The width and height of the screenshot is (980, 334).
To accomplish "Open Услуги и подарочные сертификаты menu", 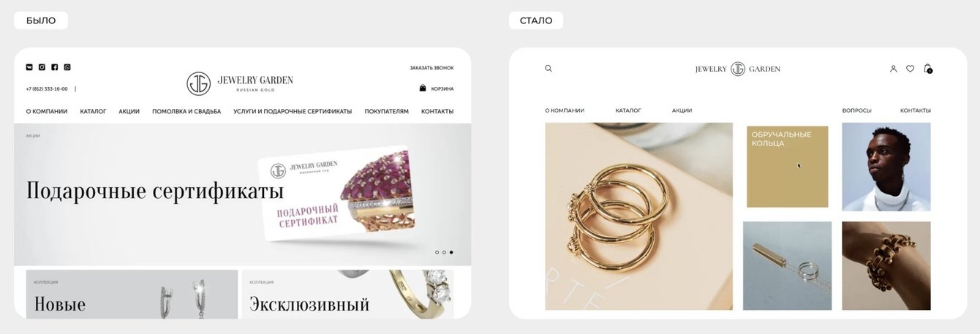I will pos(293,112).
